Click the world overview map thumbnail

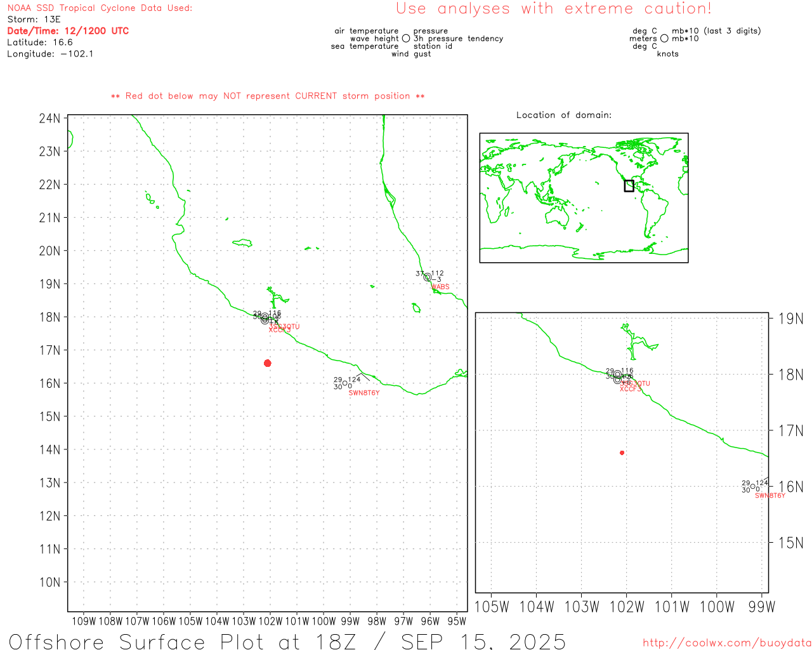pos(584,198)
